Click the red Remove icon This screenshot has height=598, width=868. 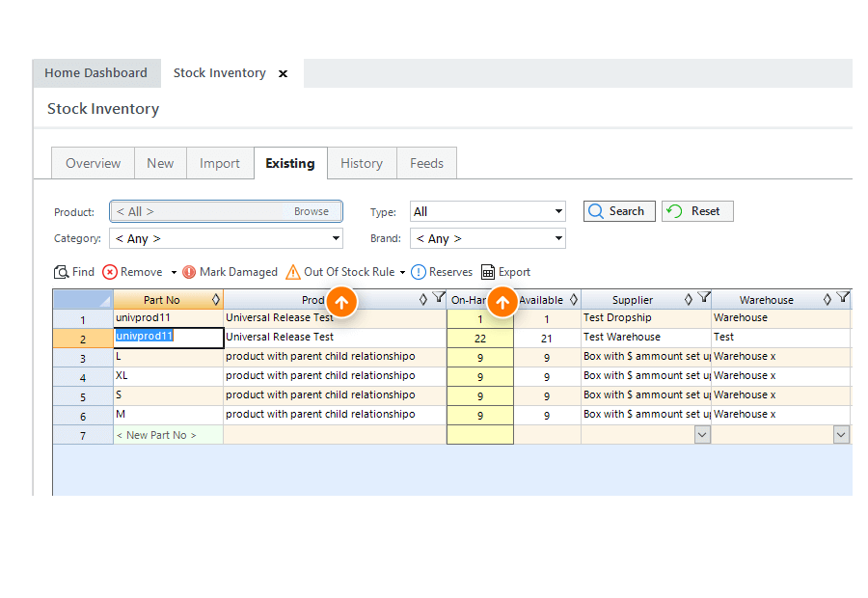coord(110,272)
